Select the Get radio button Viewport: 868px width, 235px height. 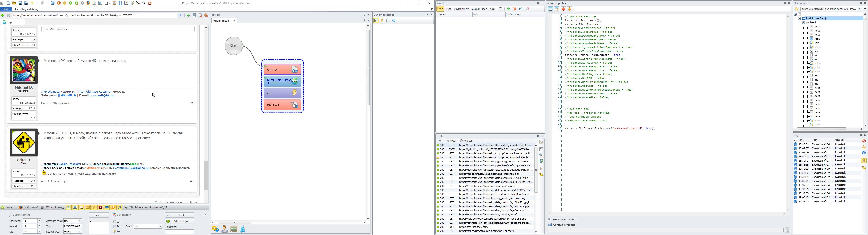click(115, 226)
